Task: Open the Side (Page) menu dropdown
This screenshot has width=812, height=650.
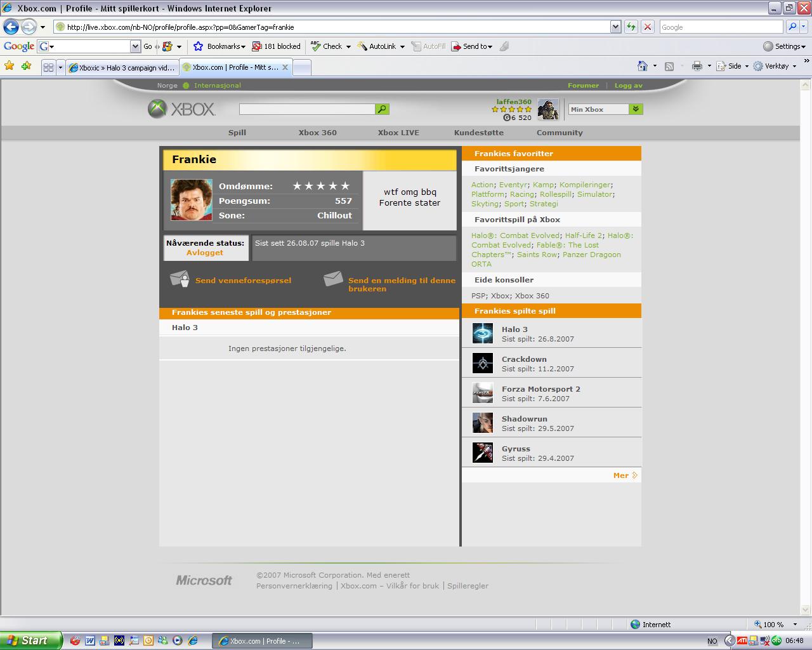Action: 733,66
